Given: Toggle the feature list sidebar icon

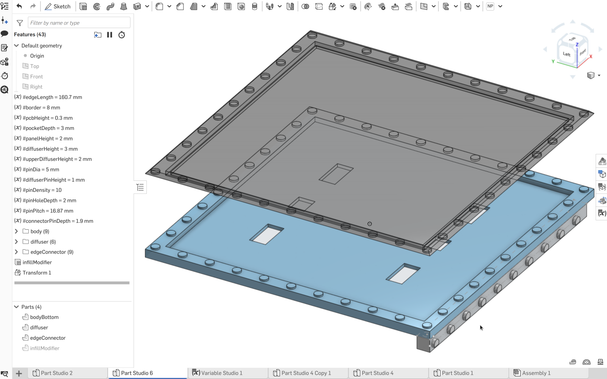Looking at the screenshot, I should [5, 6].
